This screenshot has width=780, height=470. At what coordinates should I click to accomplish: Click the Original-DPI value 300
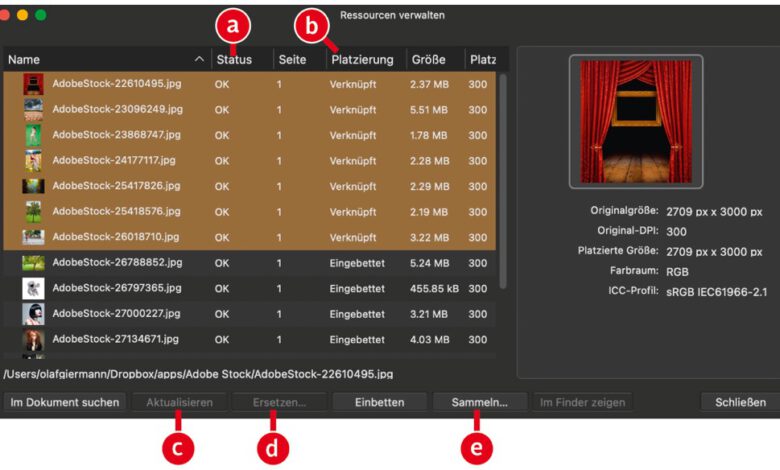[x=676, y=232]
